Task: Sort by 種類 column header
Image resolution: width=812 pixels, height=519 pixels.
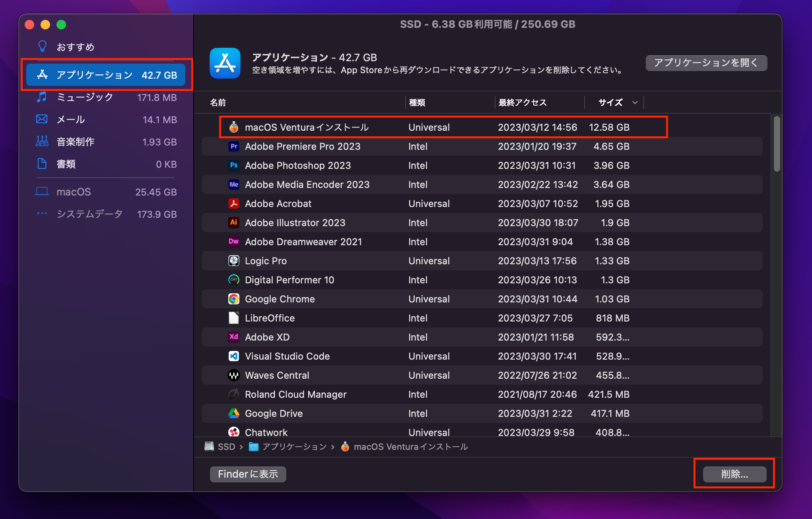Action: (x=417, y=103)
